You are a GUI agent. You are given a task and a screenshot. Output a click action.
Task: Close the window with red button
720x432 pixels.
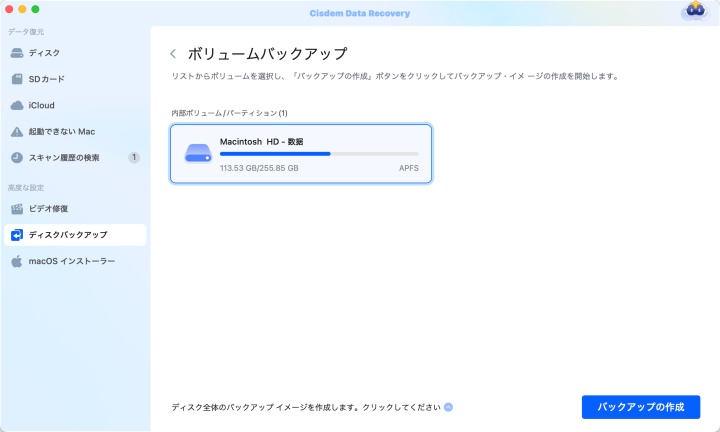9,9
